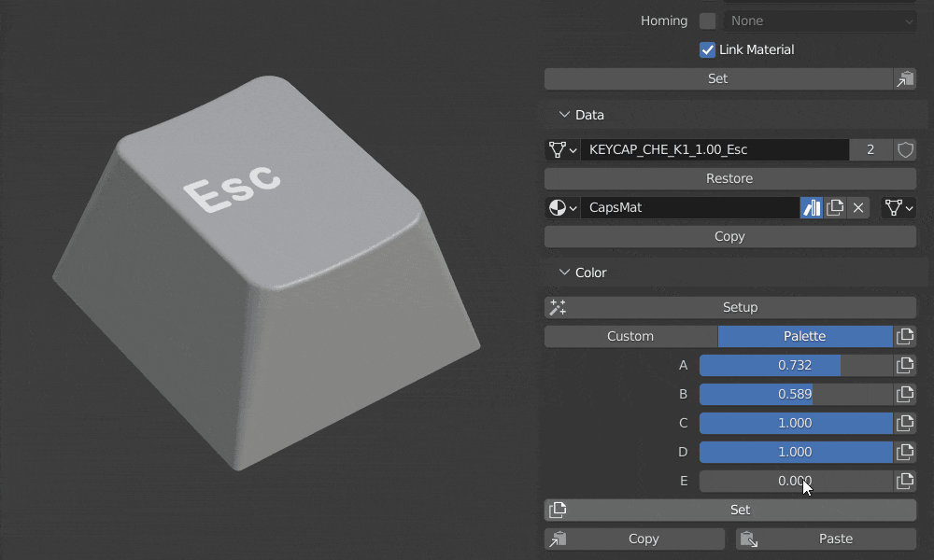Switch to the Palette mode
Image resolution: width=934 pixels, height=560 pixels.
coord(804,336)
